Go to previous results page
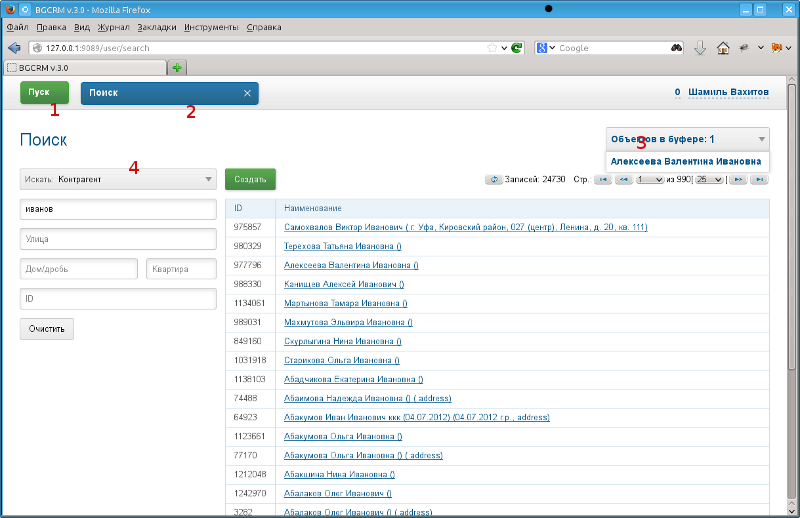Image resolution: width=800 pixels, height=518 pixels. click(x=624, y=180)
